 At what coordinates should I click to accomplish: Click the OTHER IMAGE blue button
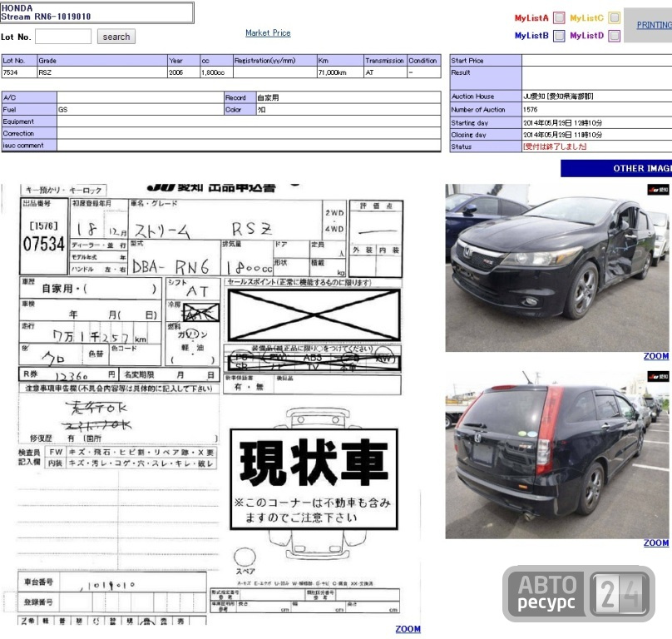click(616, 168)
